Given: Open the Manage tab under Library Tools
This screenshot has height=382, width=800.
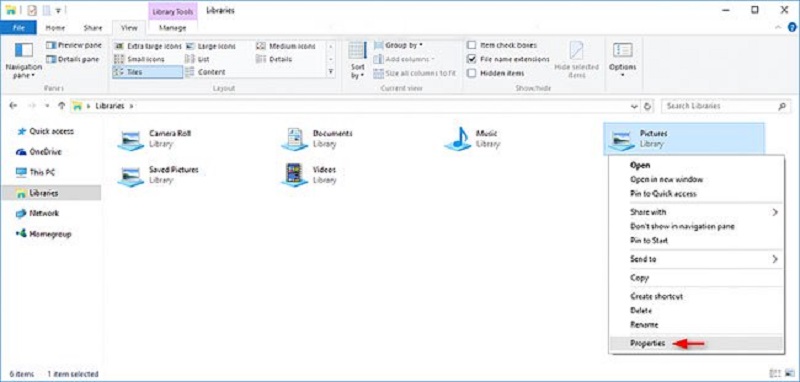Looking at the screenshot, I should pyautogui.click(x=172, y=28).
